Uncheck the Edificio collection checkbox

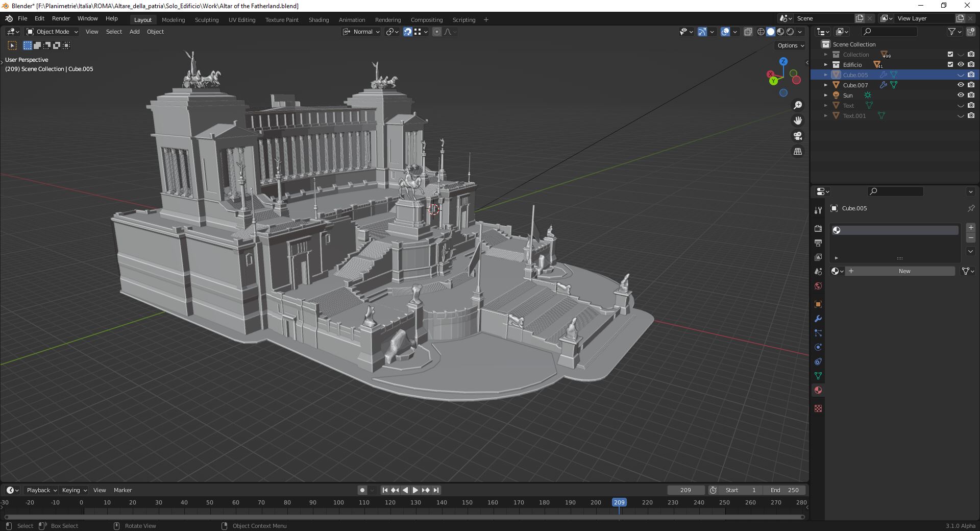pos(950,64)
